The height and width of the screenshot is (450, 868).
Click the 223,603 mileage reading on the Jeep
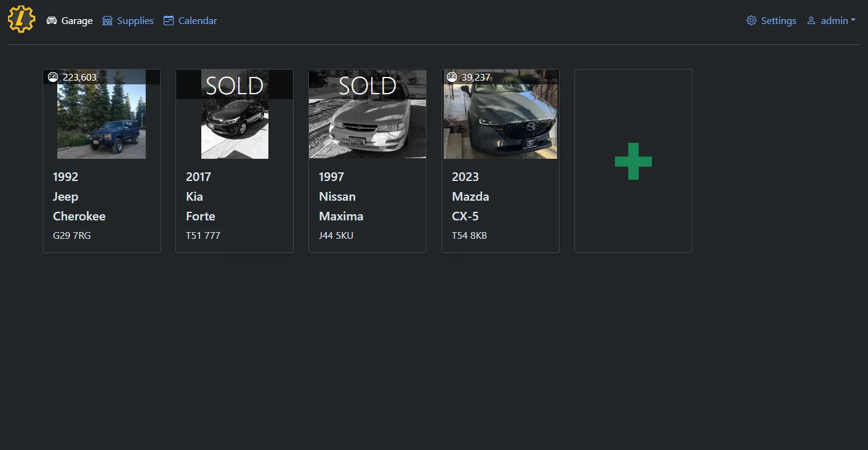[x=79, y=77]
